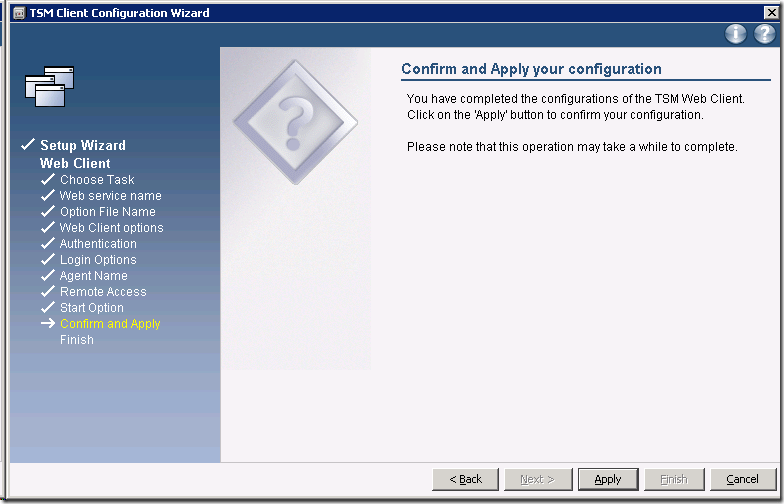Click the info icon in header

click(x=736, y=34)
